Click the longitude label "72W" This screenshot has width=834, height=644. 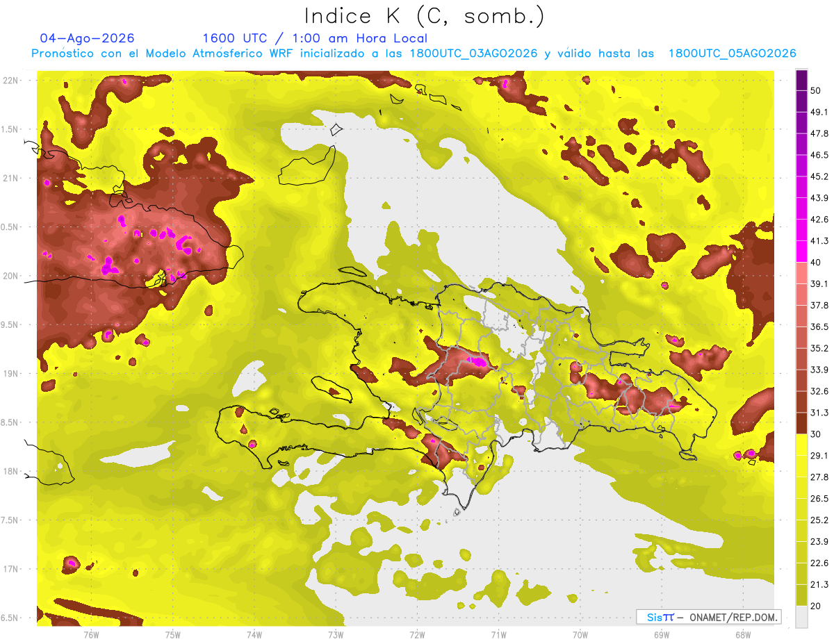click(417, 634)
